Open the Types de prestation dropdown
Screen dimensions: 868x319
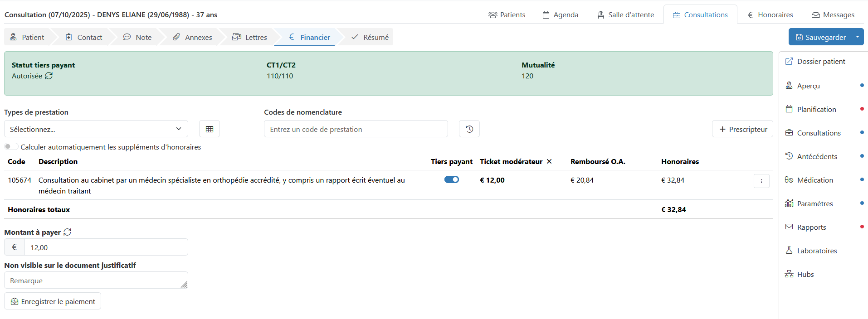click(x=96, y=129)
